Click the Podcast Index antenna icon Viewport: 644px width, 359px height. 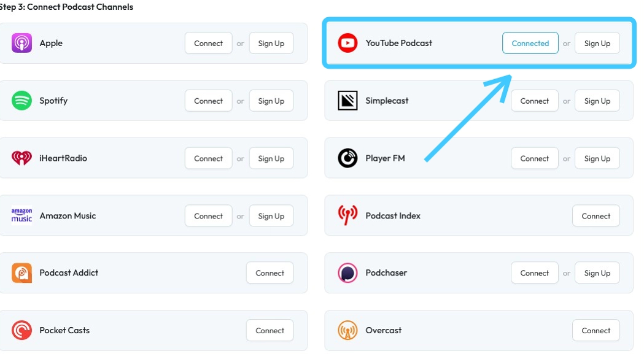pos(347,215)
